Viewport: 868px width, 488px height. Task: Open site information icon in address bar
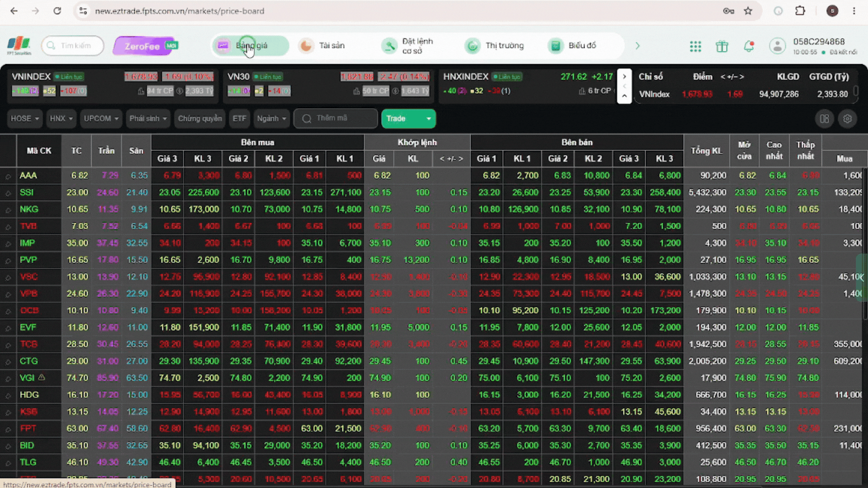coord(83,11)
